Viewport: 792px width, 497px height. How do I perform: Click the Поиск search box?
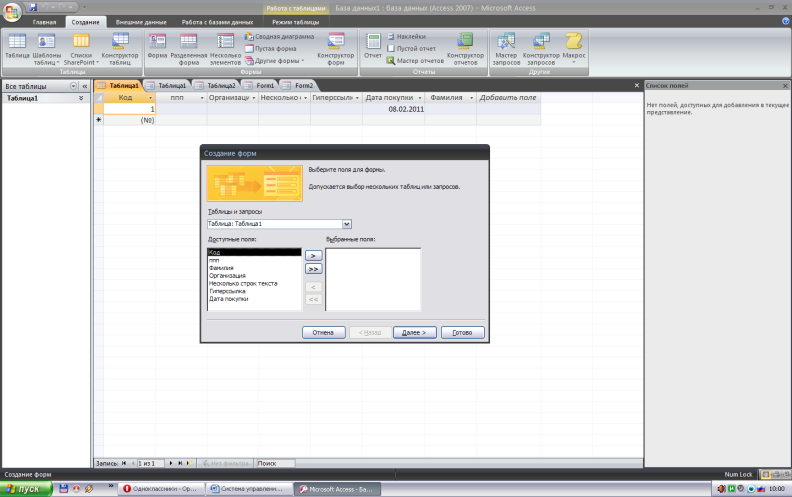click(x=275, y=463)
